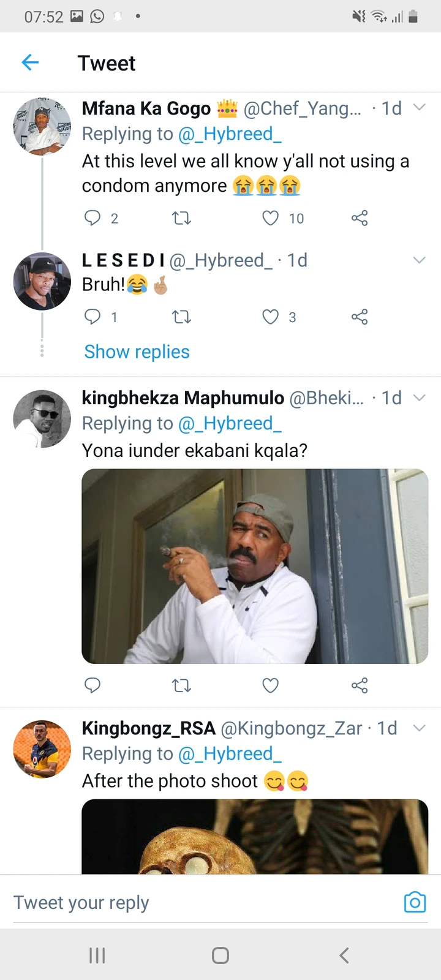Show replies under LESEDI's tweet

[137, 352]
